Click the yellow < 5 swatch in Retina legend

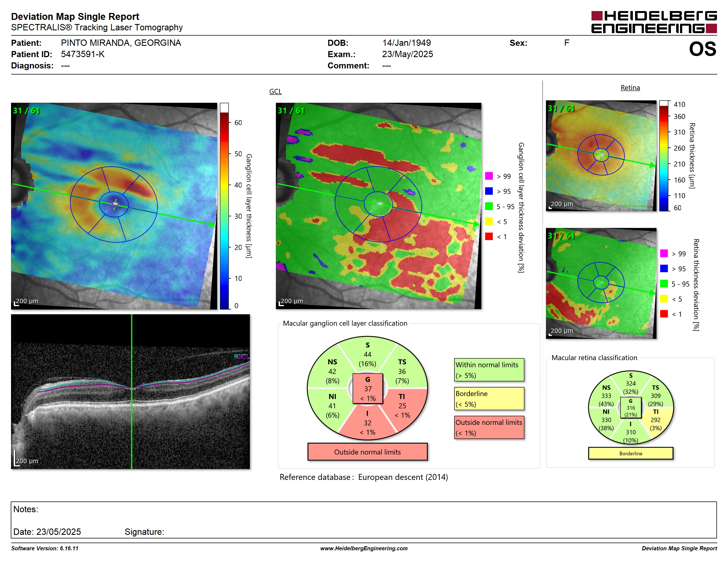(x=664, y=299)
